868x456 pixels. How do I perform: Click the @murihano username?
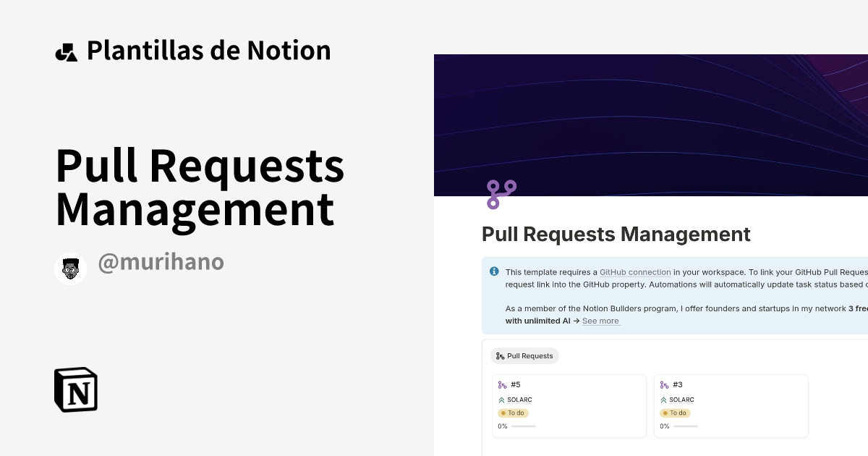point(161,263)
